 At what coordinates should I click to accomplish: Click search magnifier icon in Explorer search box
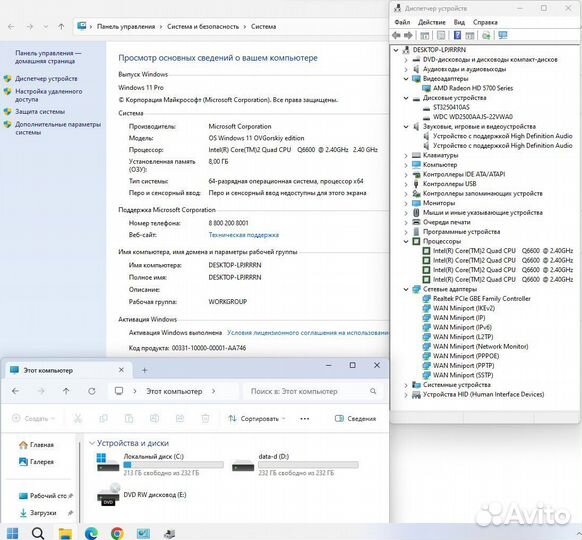click(373, 391)
